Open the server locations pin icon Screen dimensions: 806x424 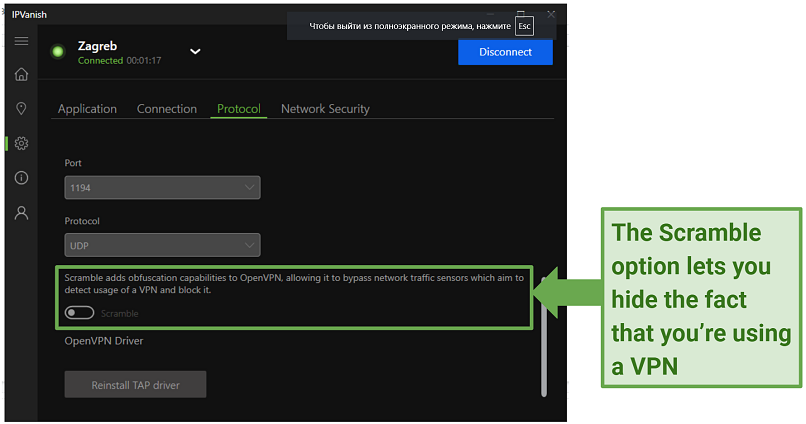(x=21, y=108)
